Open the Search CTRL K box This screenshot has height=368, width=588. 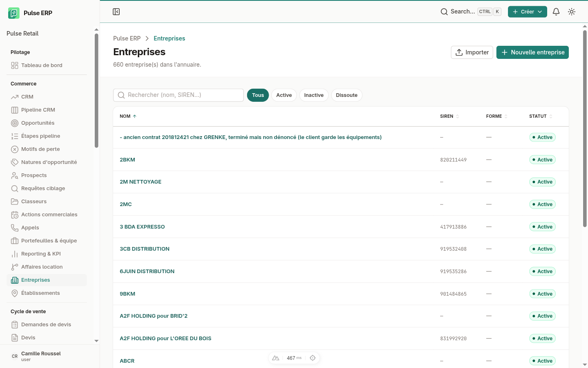[471, 12]
